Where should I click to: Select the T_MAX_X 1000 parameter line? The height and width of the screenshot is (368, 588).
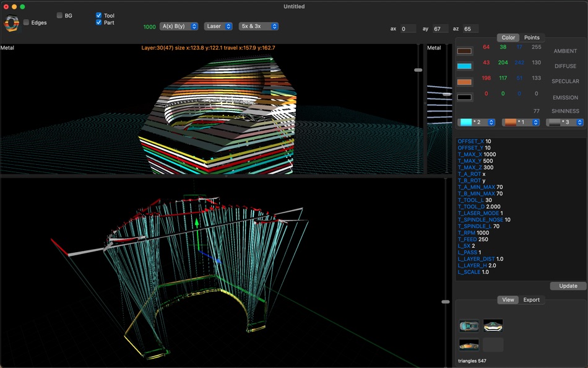click(x=477, y=154)
